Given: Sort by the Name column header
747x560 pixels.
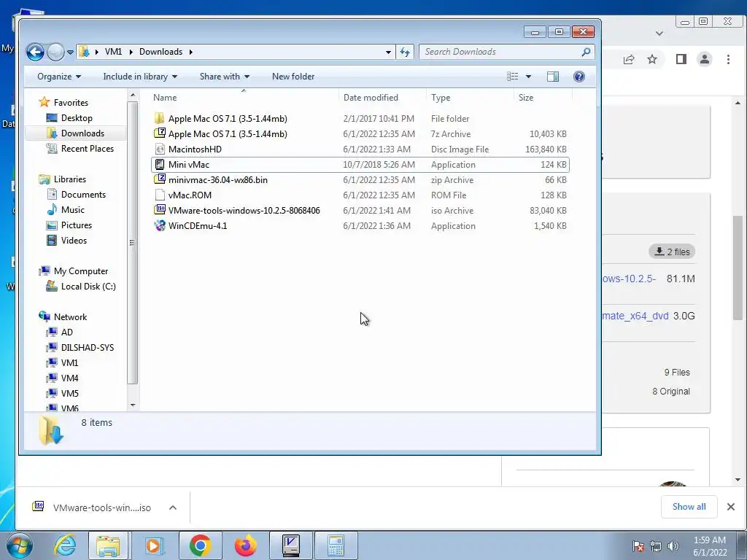Looking at the screenshot, I should pos(165,98).
